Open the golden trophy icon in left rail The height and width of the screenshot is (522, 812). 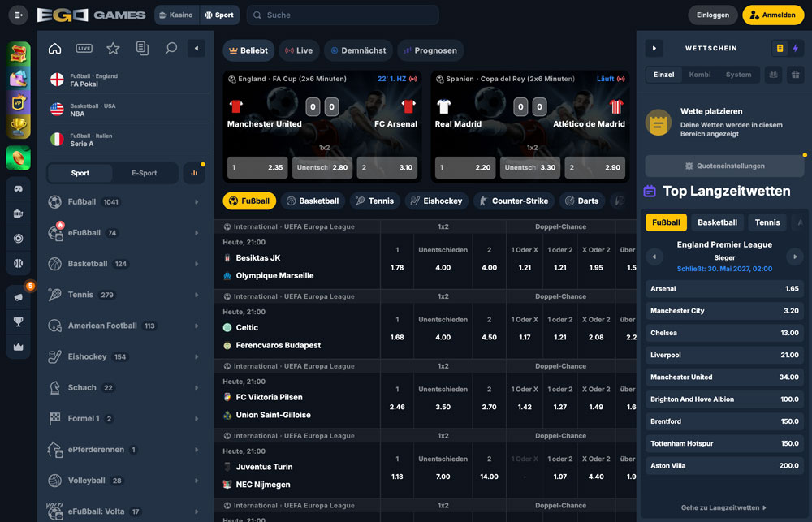click(x=19, y=127)
